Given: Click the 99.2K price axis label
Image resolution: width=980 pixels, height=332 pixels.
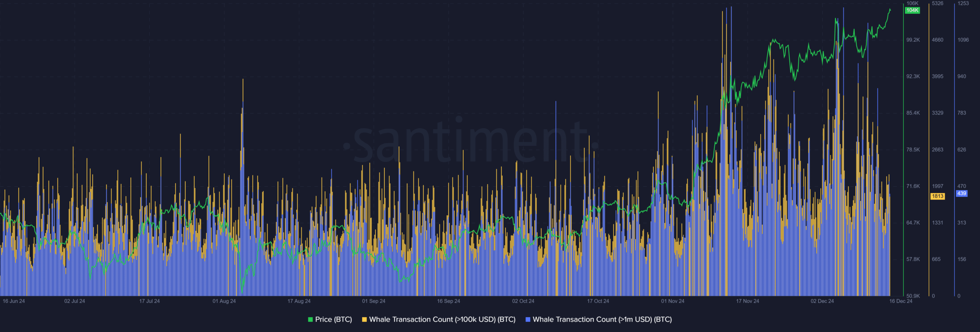Looking at the screenshot, I should (x=913, y=40).
